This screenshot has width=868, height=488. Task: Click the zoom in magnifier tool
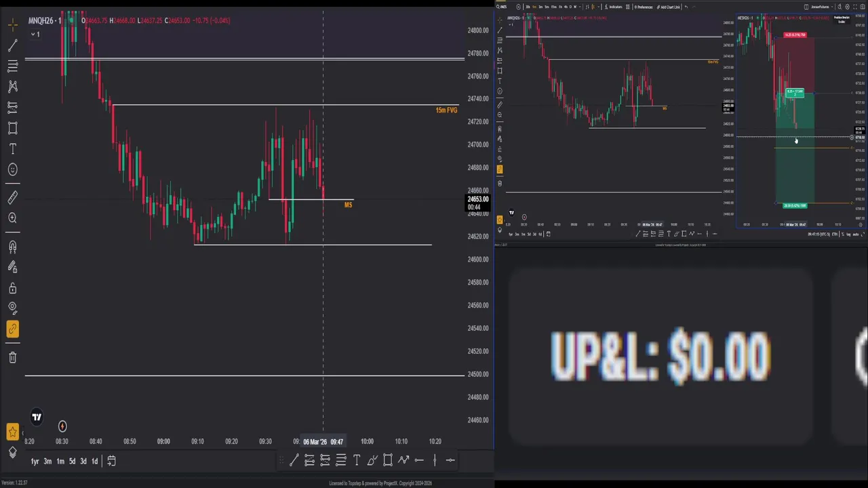click(13, 218)
